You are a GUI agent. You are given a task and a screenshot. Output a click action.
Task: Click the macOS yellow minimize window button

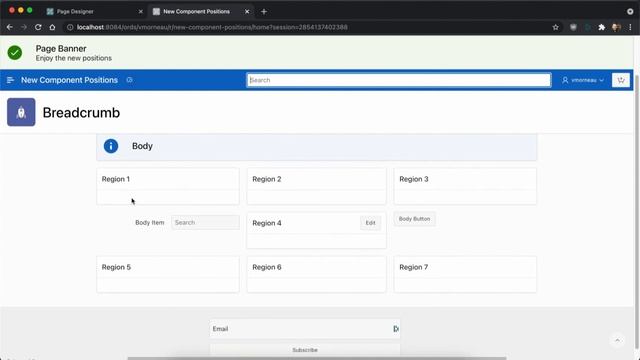click(x=21, y=10)
